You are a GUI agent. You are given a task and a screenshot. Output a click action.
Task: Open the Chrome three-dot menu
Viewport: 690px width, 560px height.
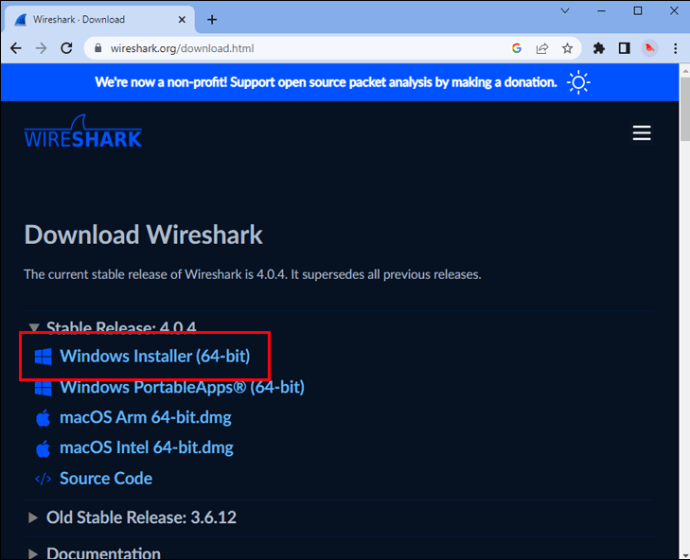(675, 48)
